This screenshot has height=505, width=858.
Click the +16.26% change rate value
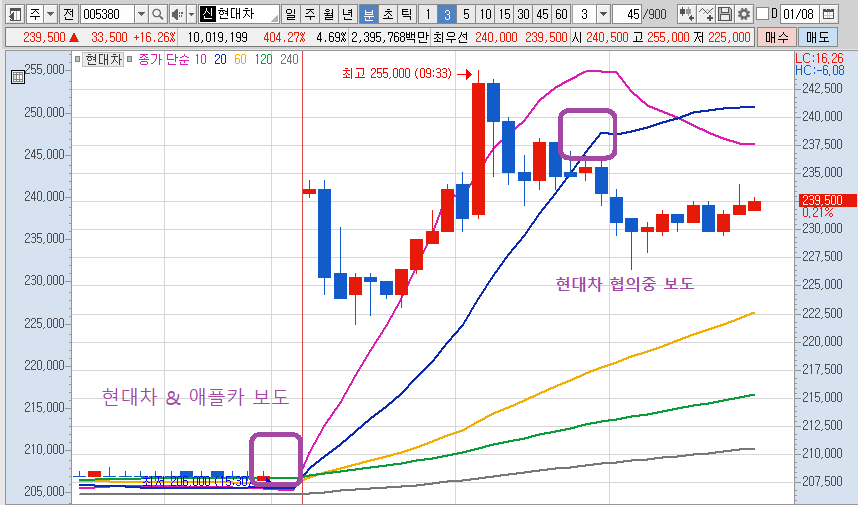click(x=154, y=37)
